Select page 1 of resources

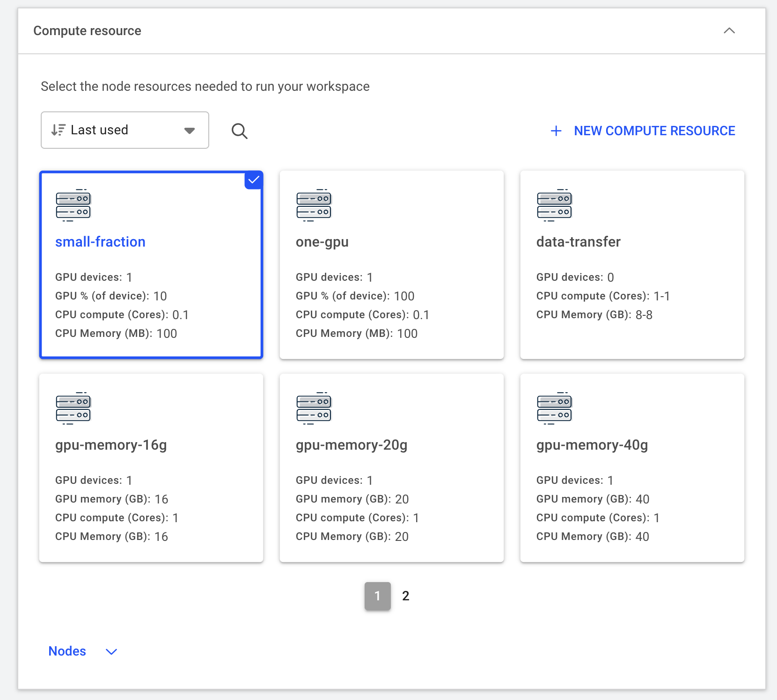pos(377,596)
